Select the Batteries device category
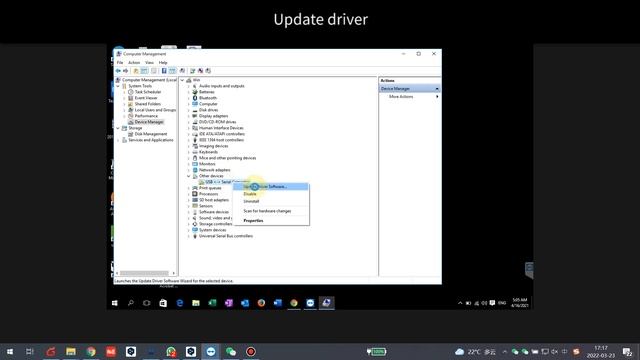The width and height of the screenshot is (640, 360). pos(207,92)
